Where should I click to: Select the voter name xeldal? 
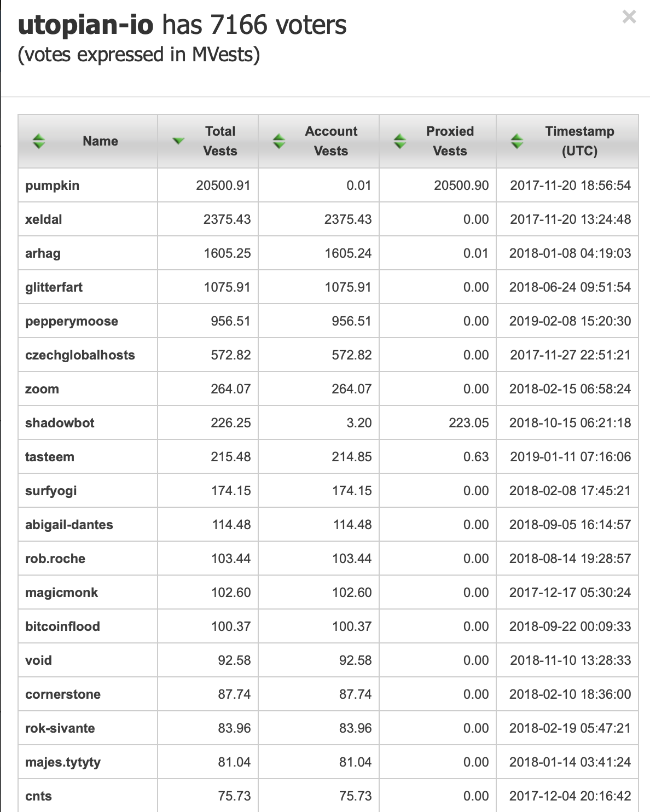(43, 219)
